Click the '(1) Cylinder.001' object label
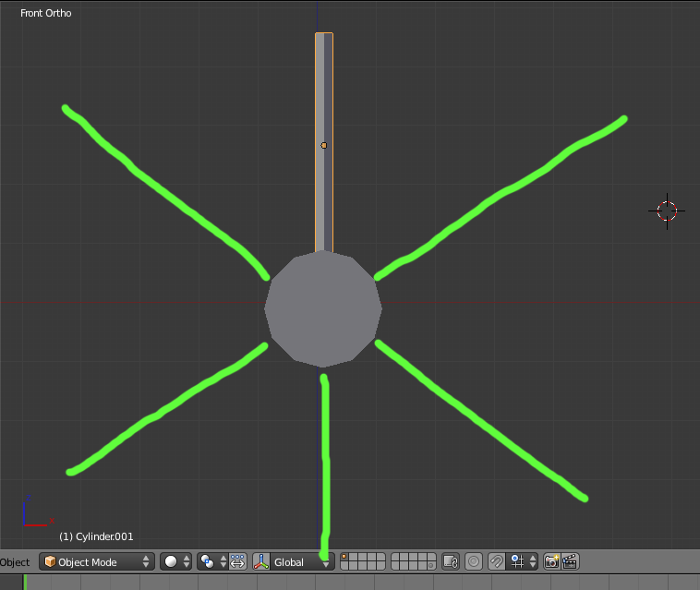The image size is (700, 590). click(x=96, y=536)
